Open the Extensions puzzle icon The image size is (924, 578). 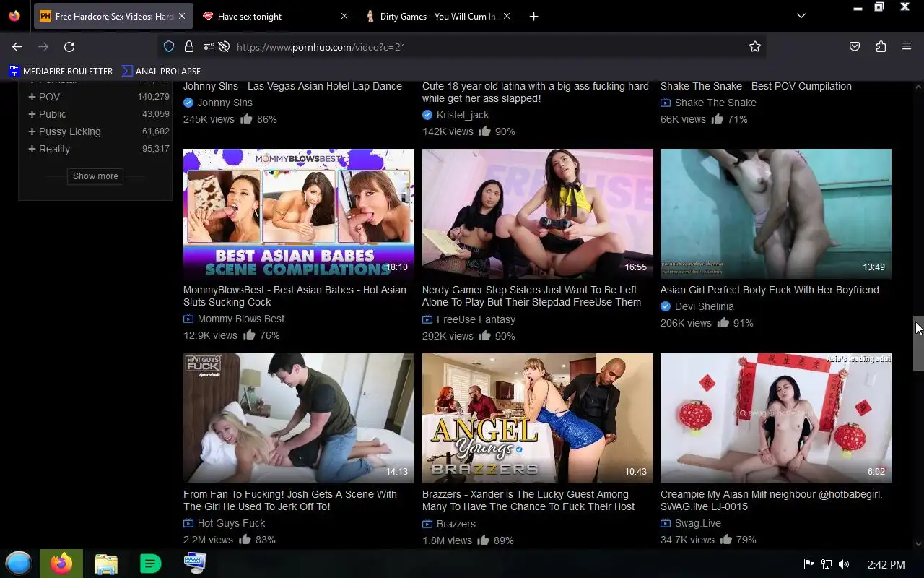coord(881,46)
